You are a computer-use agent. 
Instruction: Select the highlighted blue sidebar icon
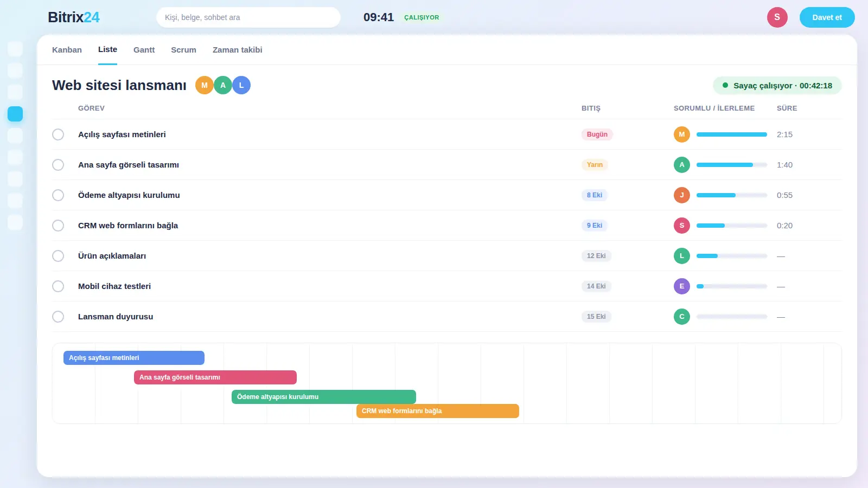[x=15, y=114]
